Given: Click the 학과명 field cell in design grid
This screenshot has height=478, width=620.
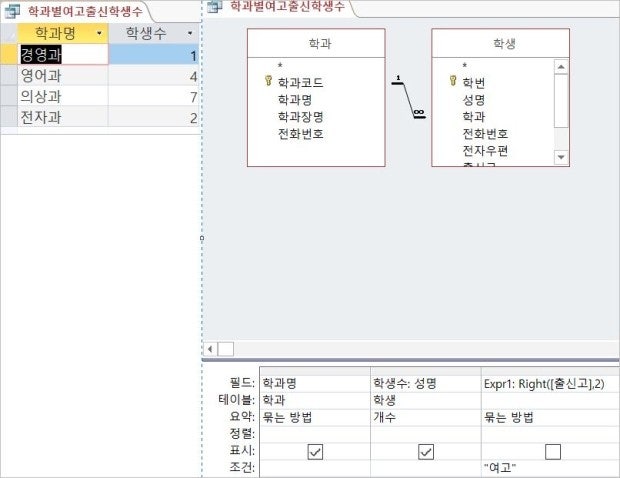Looking at the screenshot, I should pyautogui.click(x=315, y=383).
